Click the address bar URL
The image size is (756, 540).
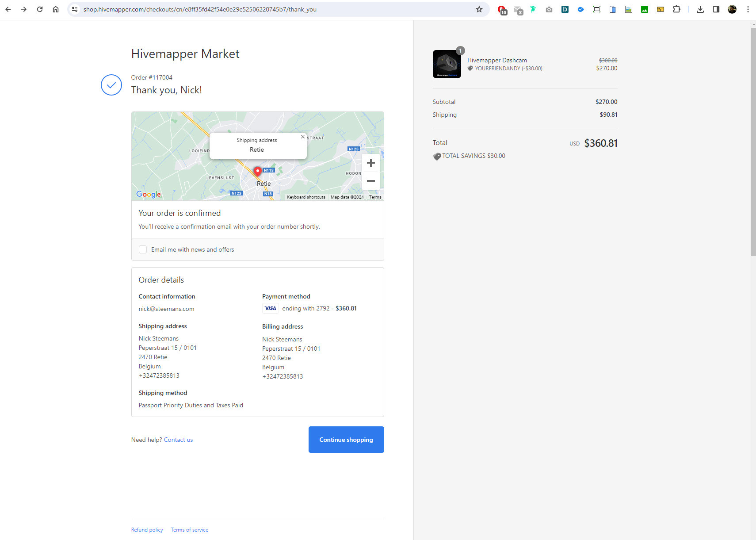click(x=200, y=9)
